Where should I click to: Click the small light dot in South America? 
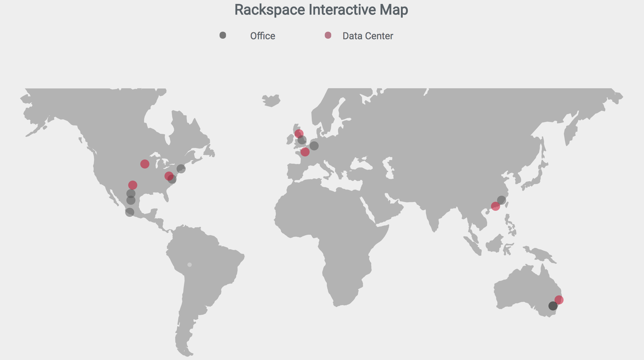tap(190, 265)
